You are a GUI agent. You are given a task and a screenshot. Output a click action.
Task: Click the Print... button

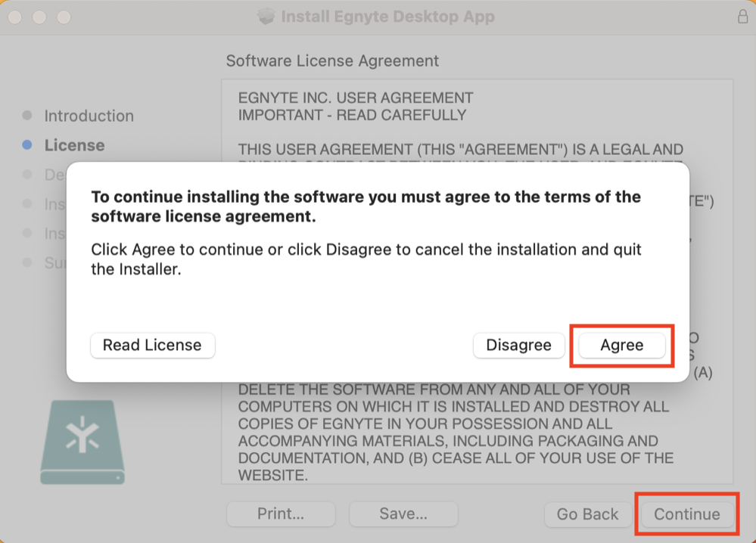(x=281, y=514)
